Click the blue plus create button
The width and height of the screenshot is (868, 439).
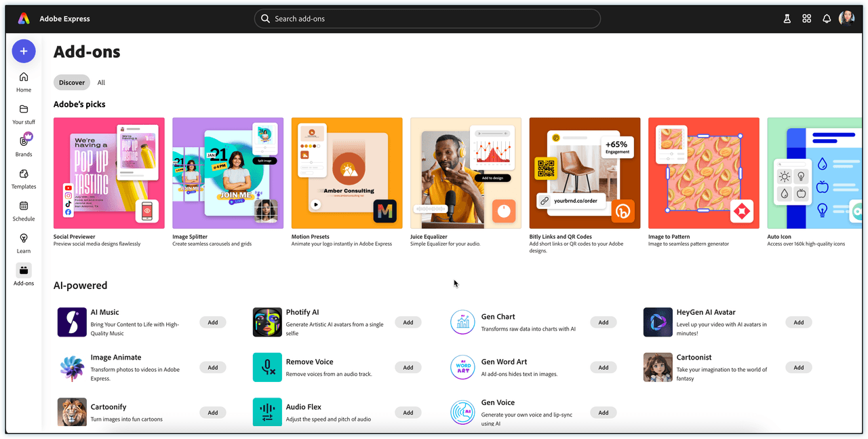coord(24,51)
